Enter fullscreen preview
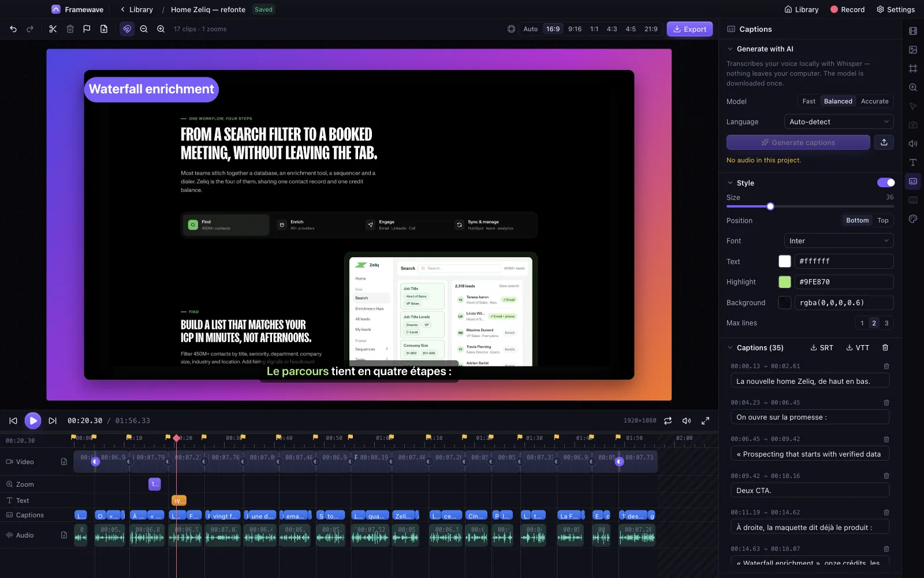 (x=705, y=421)
